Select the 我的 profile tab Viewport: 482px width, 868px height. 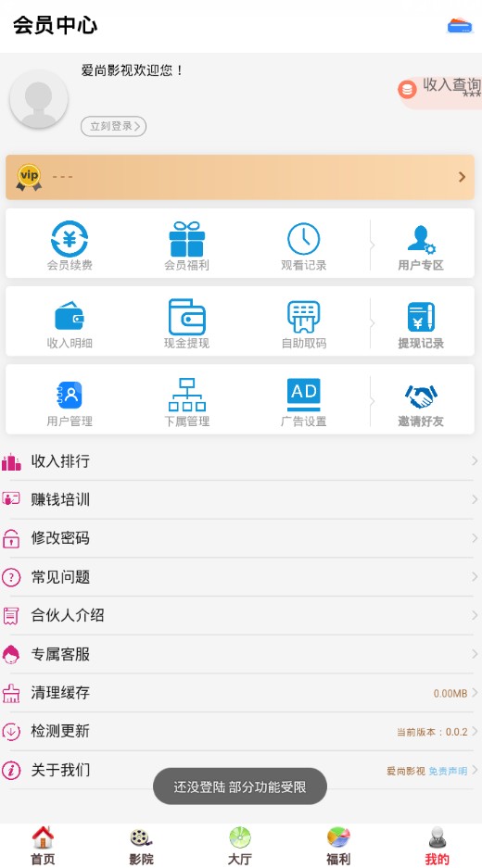437,846
